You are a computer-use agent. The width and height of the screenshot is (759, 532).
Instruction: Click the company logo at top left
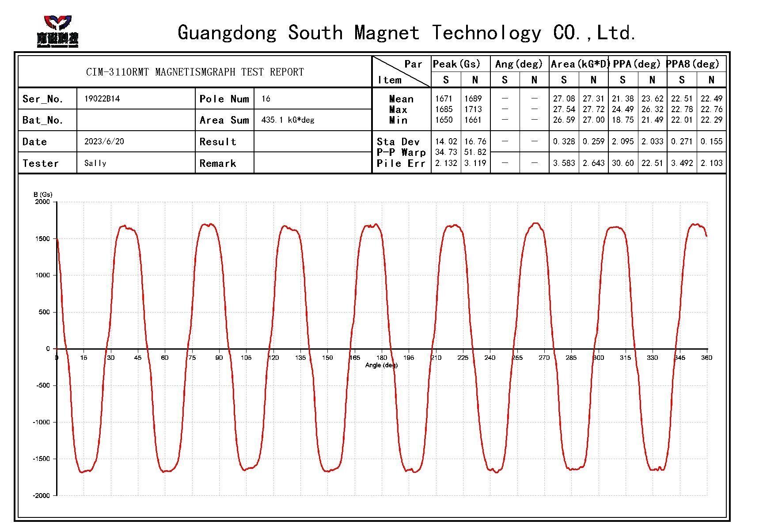click(57, 31)
